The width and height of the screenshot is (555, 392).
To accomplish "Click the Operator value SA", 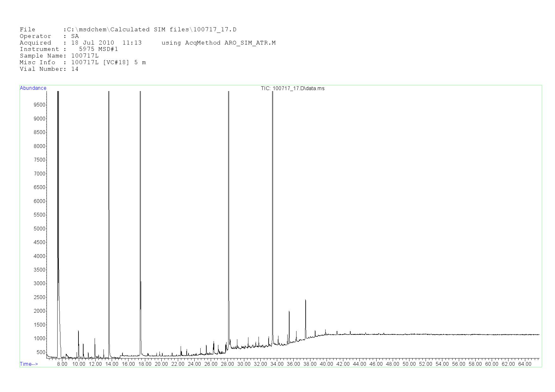I will 75,36.
